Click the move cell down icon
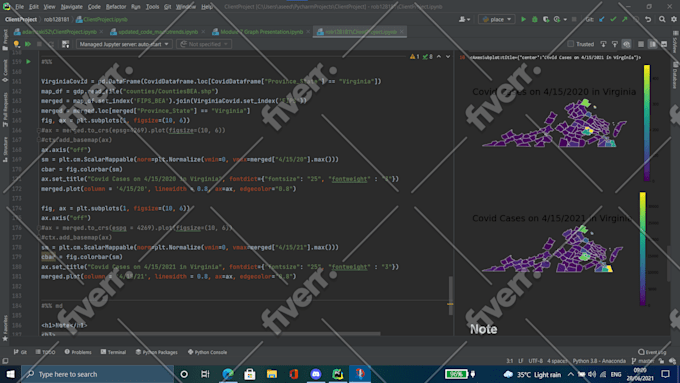 (x=603, y=44)
